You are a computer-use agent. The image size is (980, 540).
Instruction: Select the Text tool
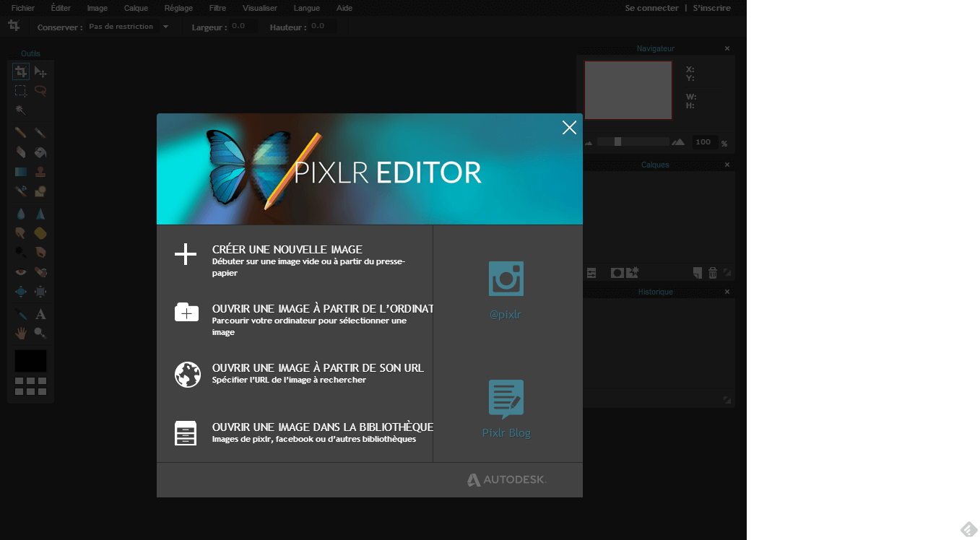(40, 314)
